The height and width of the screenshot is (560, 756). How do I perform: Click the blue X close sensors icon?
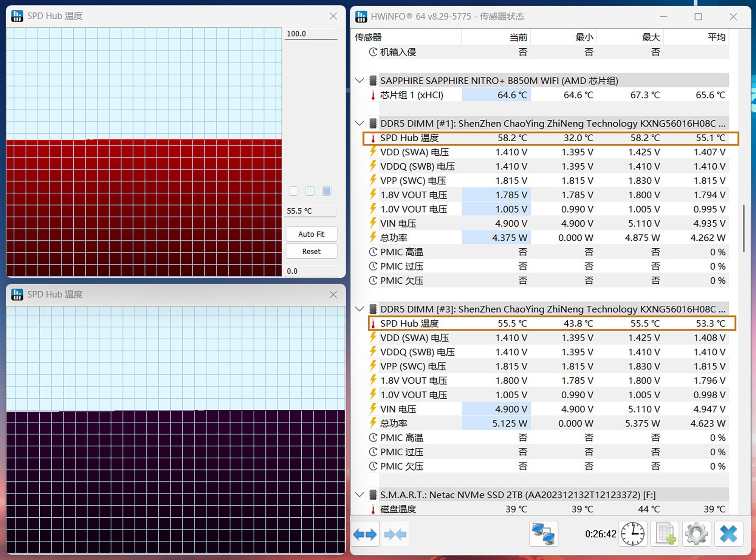pyautogui.click(x=728, y=534)
